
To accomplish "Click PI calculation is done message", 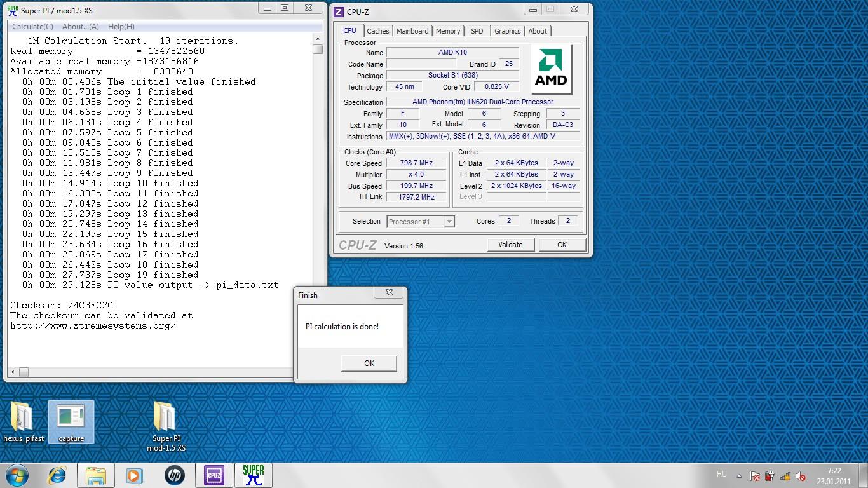I will pos(342,327).
